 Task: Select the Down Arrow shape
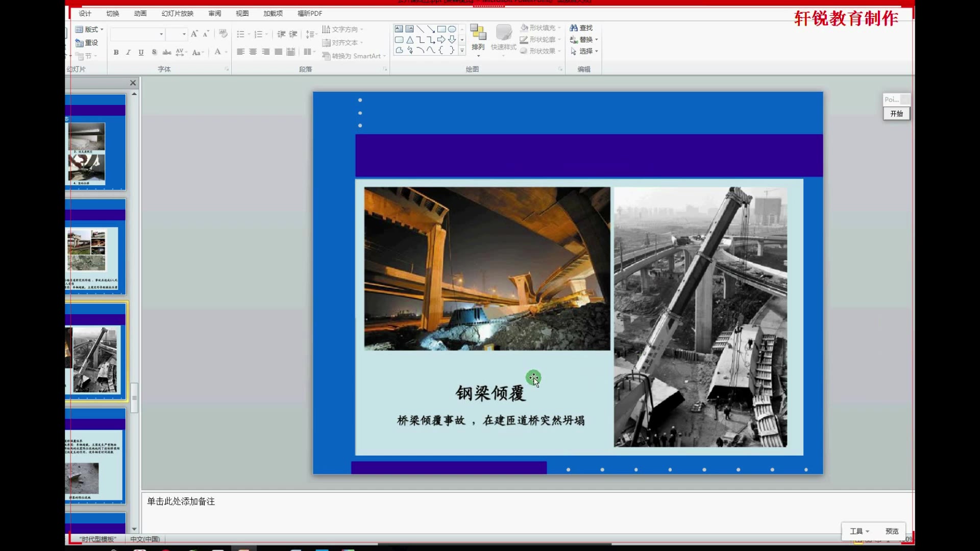(x=452, y=40)
